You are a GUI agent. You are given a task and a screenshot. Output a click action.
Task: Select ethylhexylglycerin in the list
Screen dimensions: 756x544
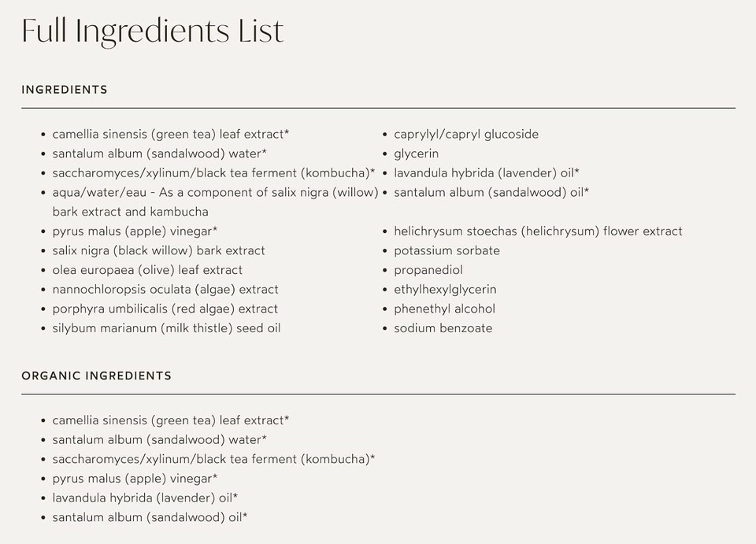click(445, 290)
